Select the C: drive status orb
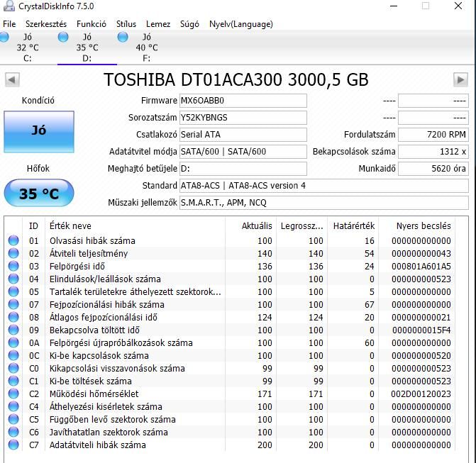The image size is (476, 463). coord(4,37)
